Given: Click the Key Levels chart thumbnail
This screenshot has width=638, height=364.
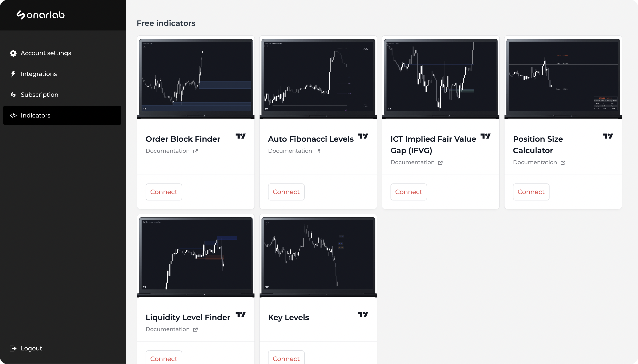Looking at the screenshot, I should click(318, 255).
